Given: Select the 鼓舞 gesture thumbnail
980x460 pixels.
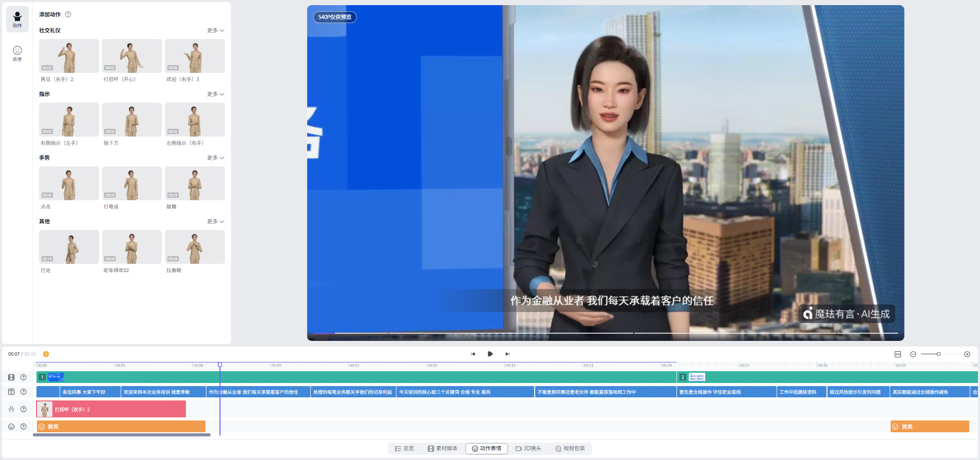Looking at the screenshot, I should (195, 183).
